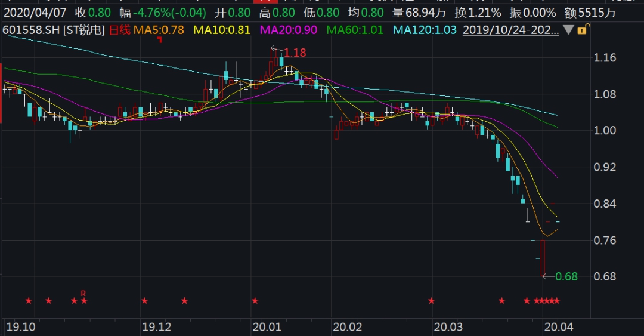644x336 pixels.
Task: Click the 1.00 price axis label
Action: click(x=605, y=130)
